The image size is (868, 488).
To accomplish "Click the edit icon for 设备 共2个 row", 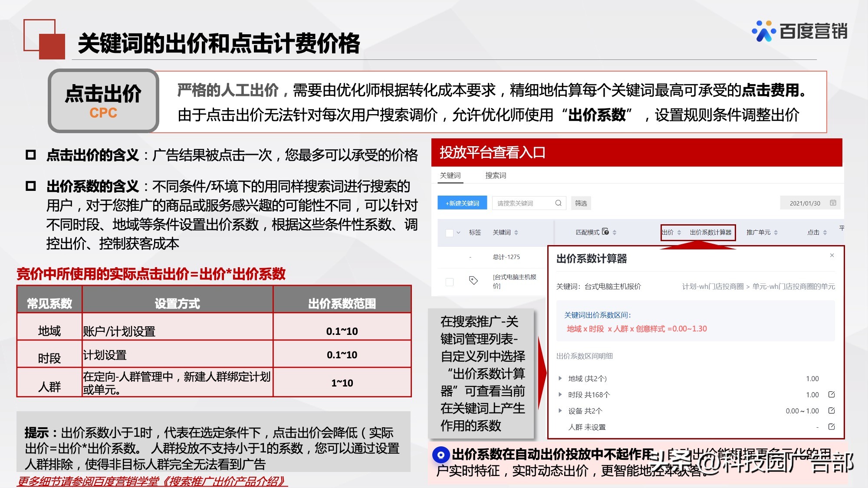I will [832, 410].
